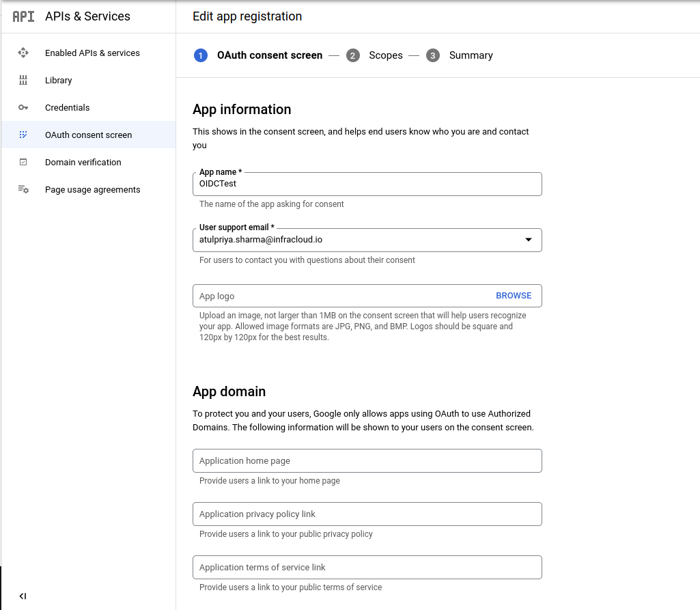Click step 1 circle in stepper
Screen dimensions: 700x610
click(x=201, y=55)
